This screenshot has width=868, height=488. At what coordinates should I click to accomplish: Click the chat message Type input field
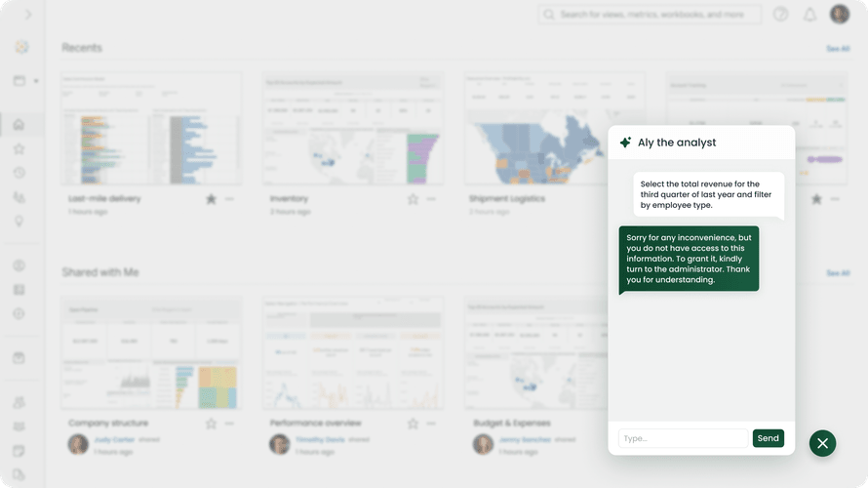coord(683,438)
